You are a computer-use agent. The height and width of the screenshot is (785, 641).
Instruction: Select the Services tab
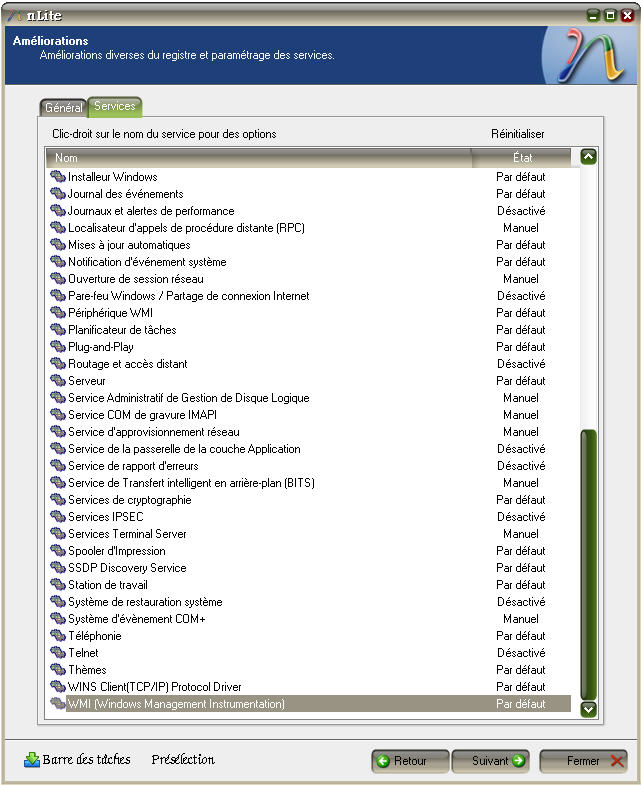pos(115,106)
